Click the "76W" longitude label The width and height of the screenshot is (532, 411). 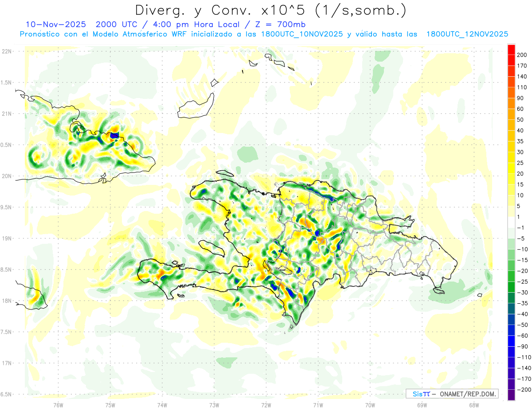58,404
